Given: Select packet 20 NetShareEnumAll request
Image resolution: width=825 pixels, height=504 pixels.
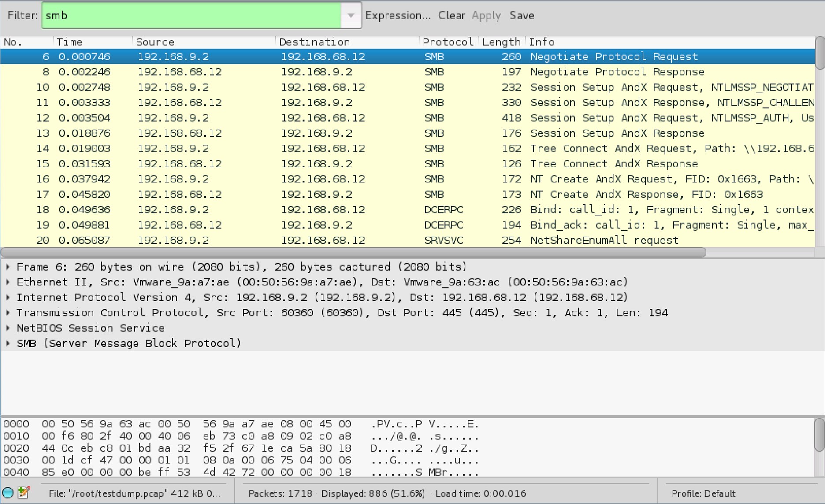Looking at the screenshot, I should pos(397,240).
